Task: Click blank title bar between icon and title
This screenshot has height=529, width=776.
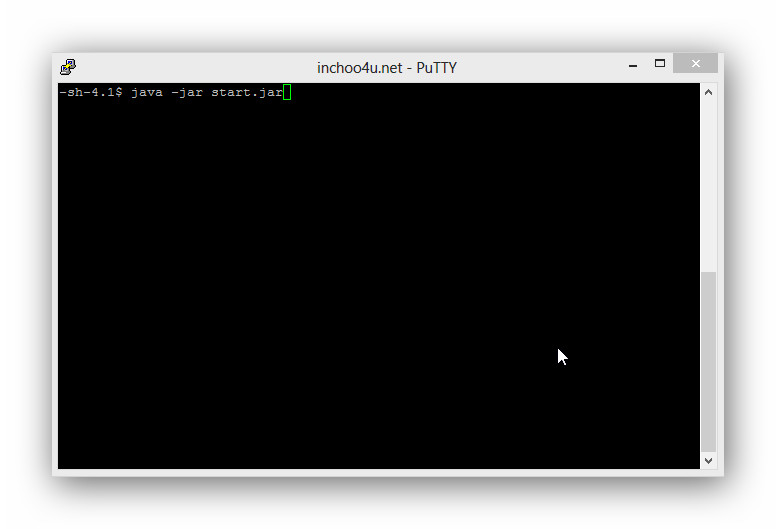Action: pyautogui.click(x=195, y=67)
